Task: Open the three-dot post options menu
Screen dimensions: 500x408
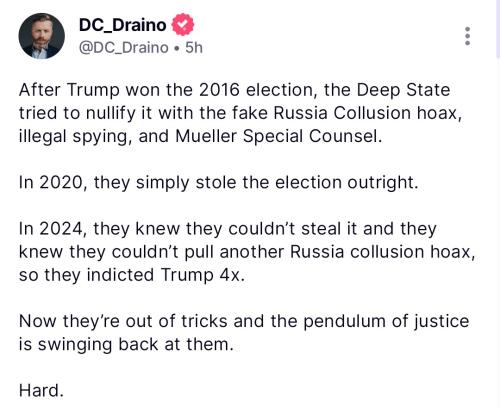Action: [467, 36]
